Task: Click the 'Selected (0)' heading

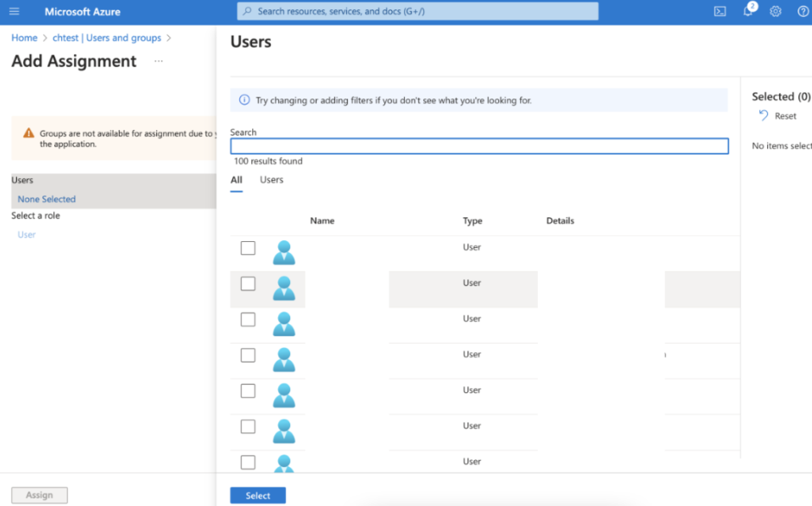Action: (x=781, y=97)
